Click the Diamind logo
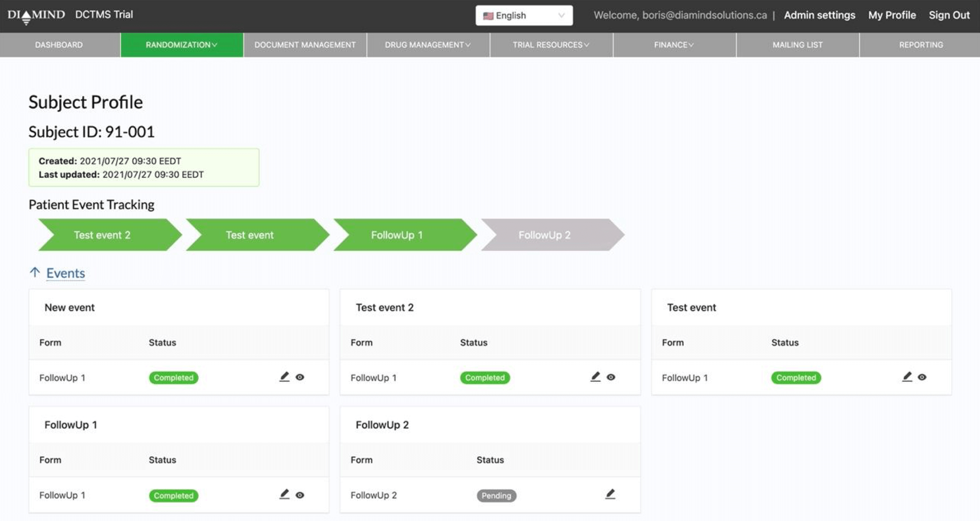The height and width of the screenshot is (521, 980). 36,15
